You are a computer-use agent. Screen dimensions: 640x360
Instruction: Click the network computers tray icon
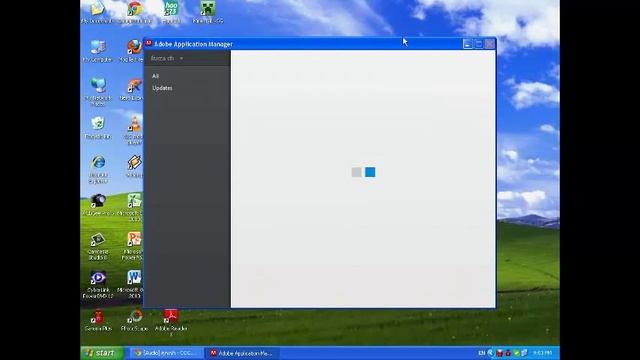(x=524, y=353)
